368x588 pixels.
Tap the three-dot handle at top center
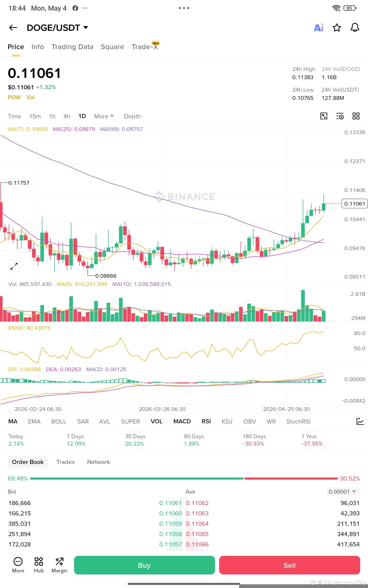tap(184, 8)
